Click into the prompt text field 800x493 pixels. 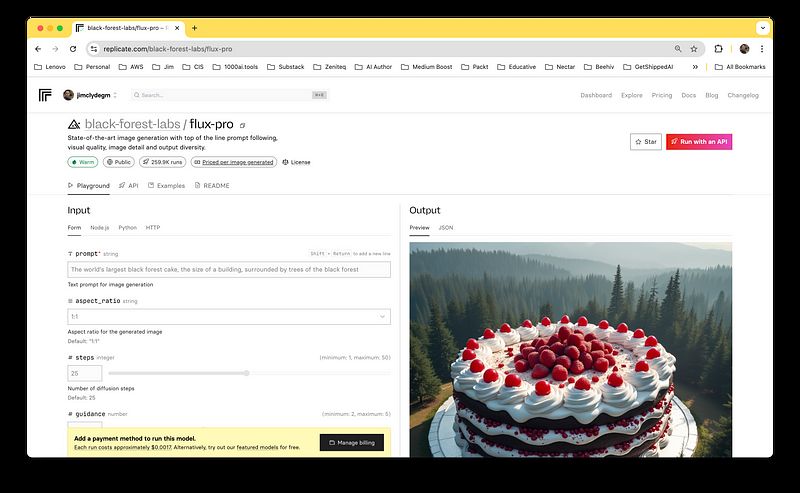pyautogui.click(x=229, y=269)
